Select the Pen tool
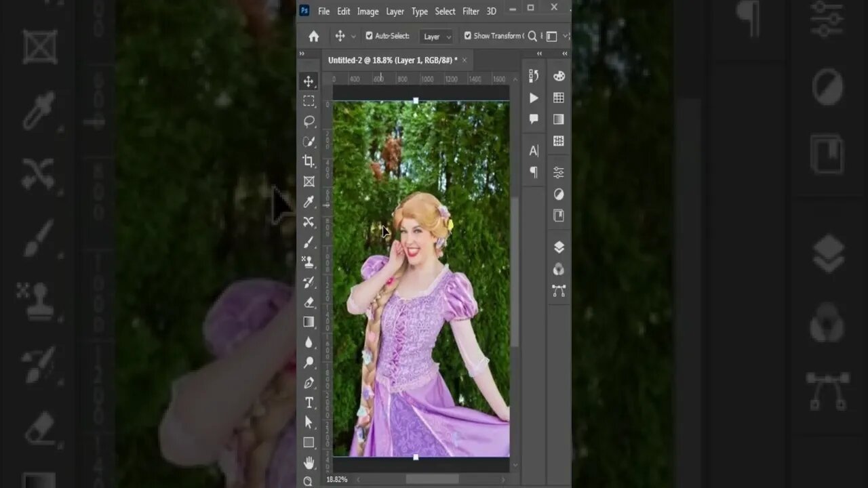The height and width of the screenshot is (488, 868). tap(309, 382)
